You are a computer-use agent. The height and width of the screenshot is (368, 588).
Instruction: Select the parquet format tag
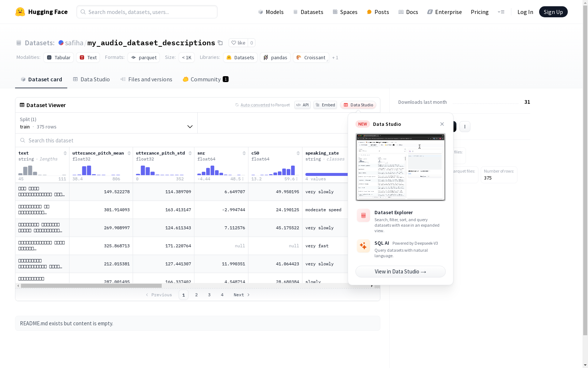coord(144,57)
